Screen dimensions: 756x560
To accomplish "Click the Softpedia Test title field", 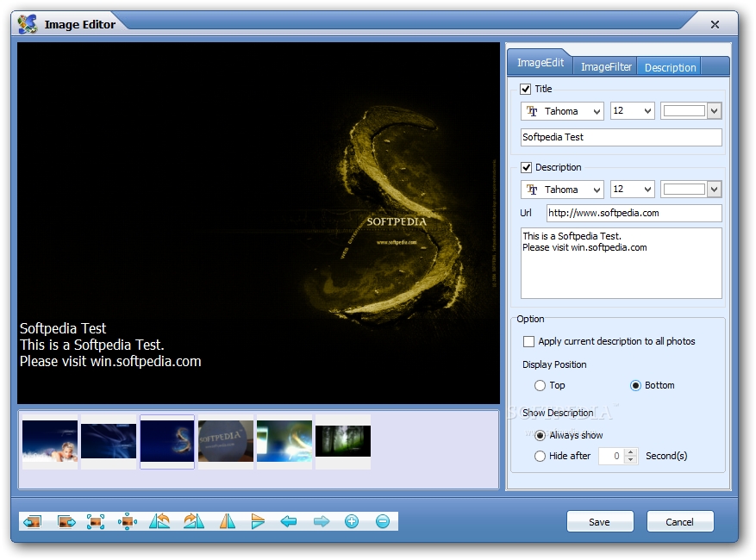I will (x=621, y=137).
